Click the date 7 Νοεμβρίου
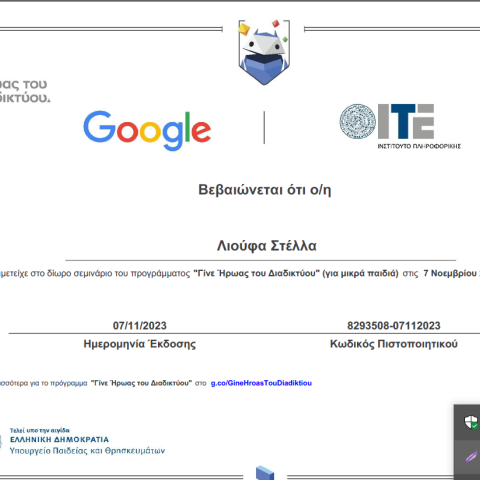Screen dimensions: 480x480 coord(450,273)
